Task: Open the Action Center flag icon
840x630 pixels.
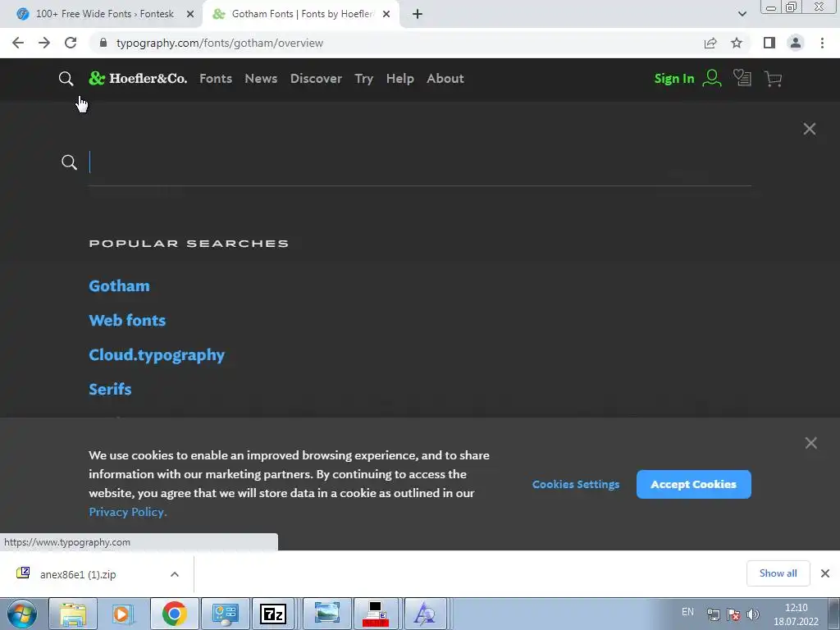Action: [733, 614]
